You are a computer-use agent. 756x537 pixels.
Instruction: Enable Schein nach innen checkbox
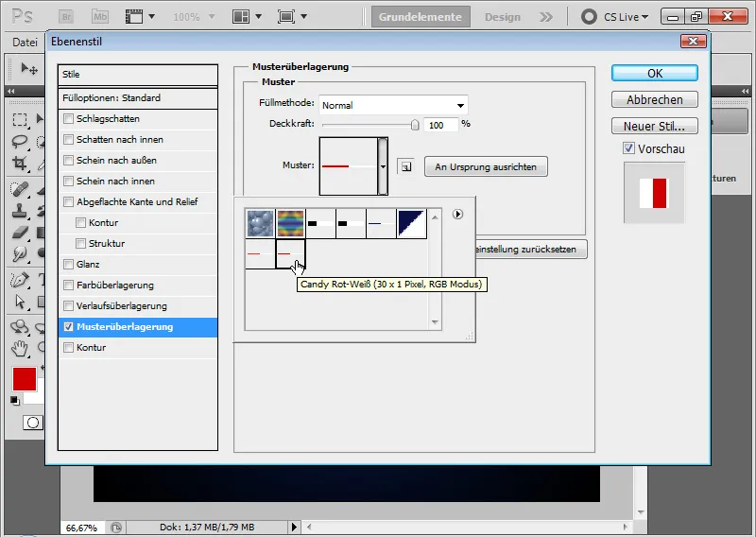click(68, 181)
